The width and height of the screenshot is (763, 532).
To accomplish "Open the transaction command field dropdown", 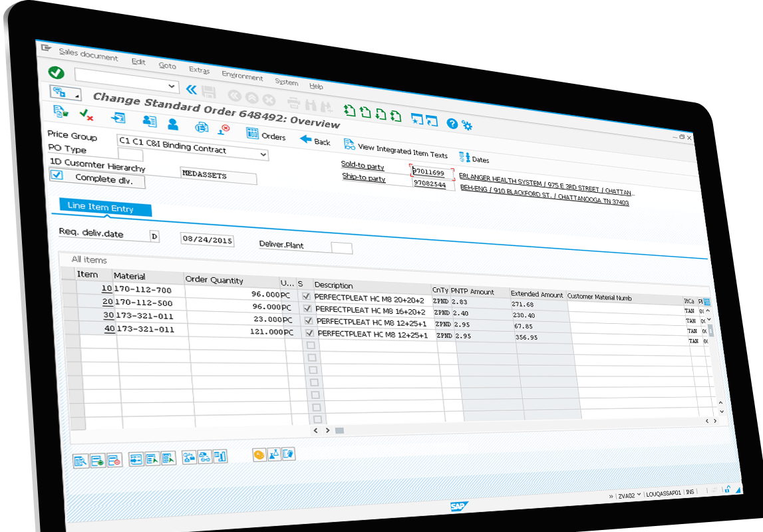I will (172, 86).
